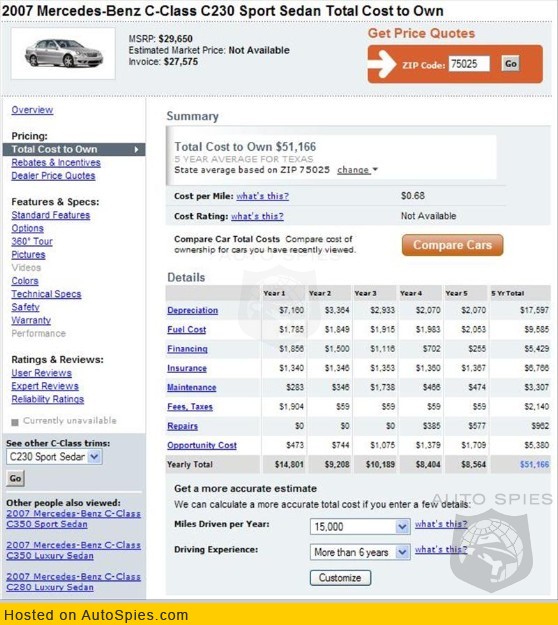The width and height of the screenshot is (558, 625).
Task: Click the Customize button
Action: [x=340, y=578]
